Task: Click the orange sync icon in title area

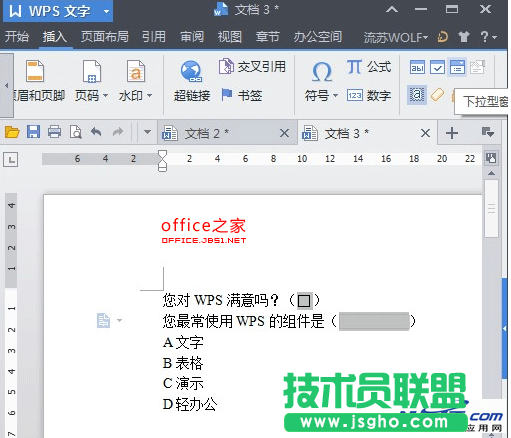Action: click(443, 37)
